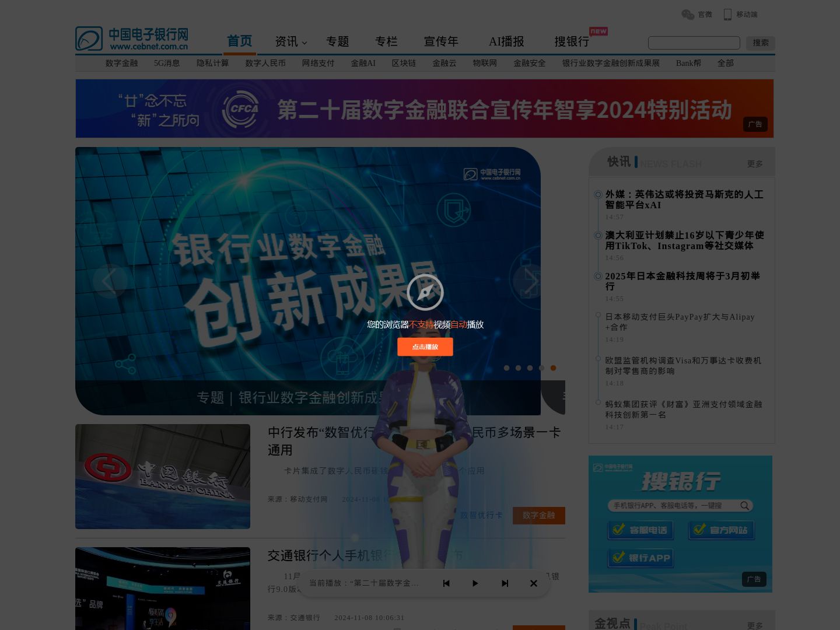Go to 首页 tab
The image size is (840, 630).
point(240,41)
